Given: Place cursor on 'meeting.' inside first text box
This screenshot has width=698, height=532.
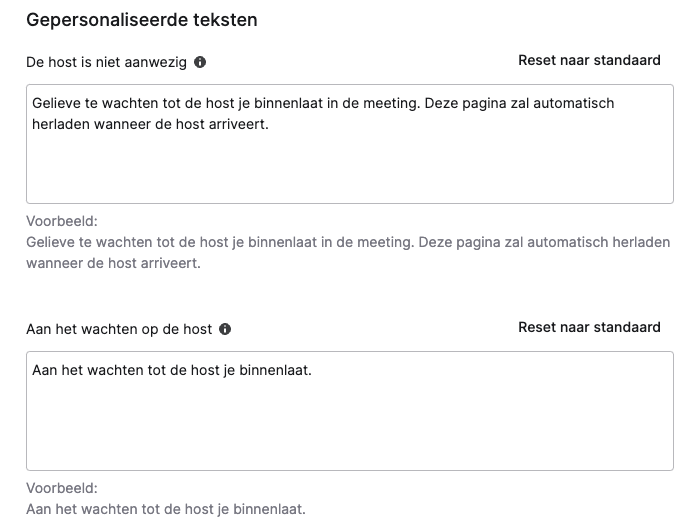Looking at the screenshot, I should (x=392, y=103).
